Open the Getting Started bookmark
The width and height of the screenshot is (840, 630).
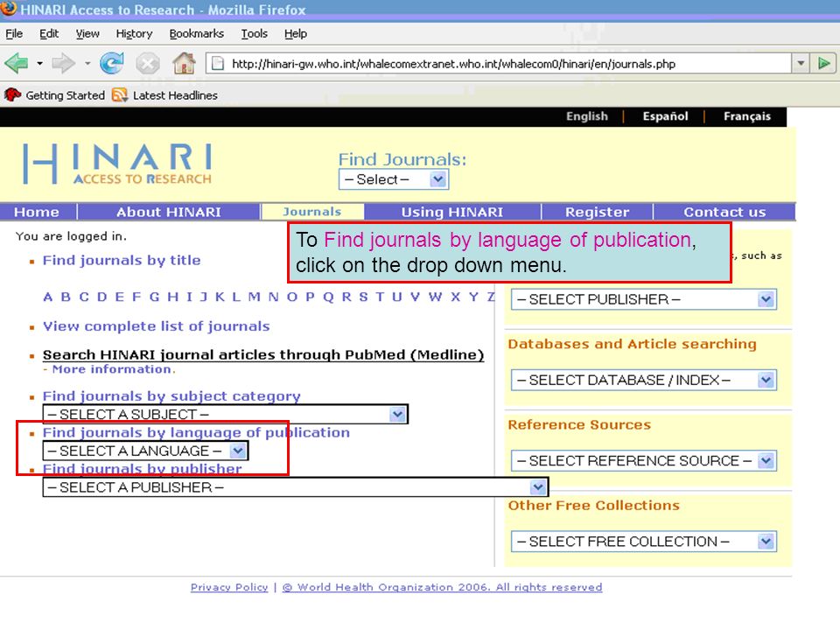click(54, 95)
